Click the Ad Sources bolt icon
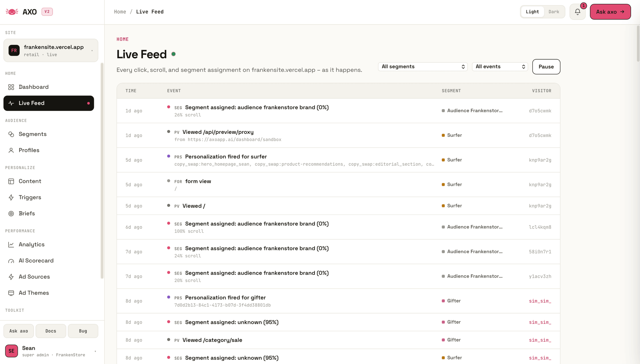 pyautogui.click(x=11, y=277)
